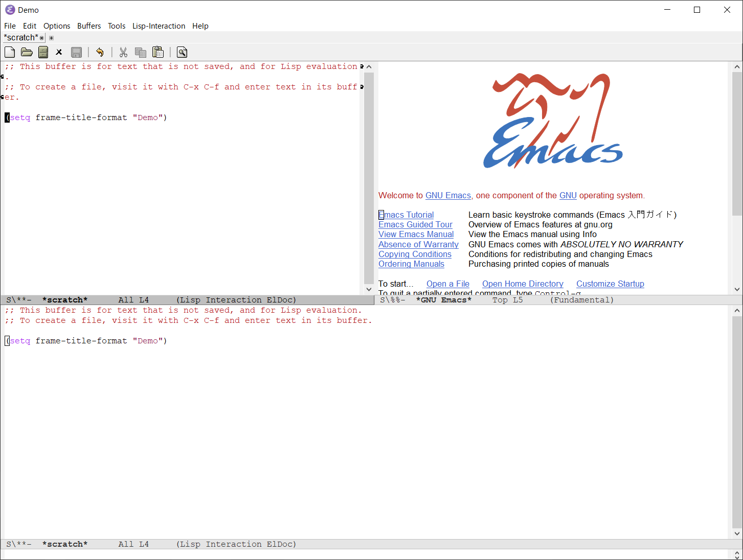The height and width of the screenshot is (560, 743).
Task: Open the Lisp-Interaction menu
Action: 159,26
